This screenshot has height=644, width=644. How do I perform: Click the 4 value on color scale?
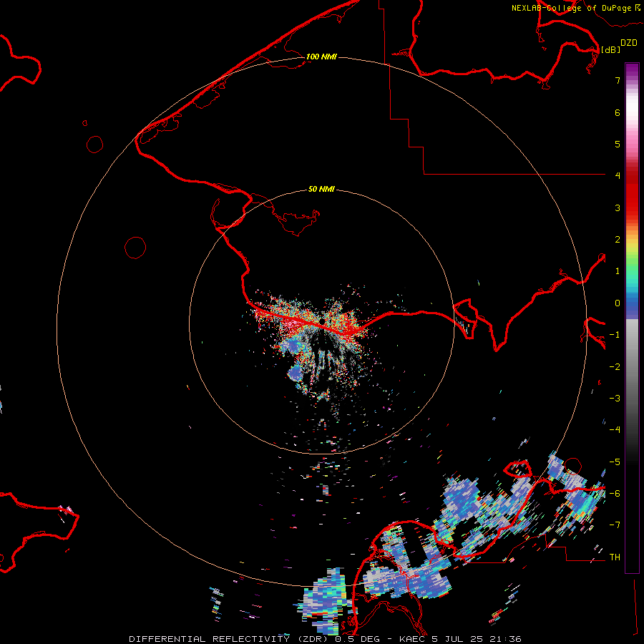coord(618,176)
